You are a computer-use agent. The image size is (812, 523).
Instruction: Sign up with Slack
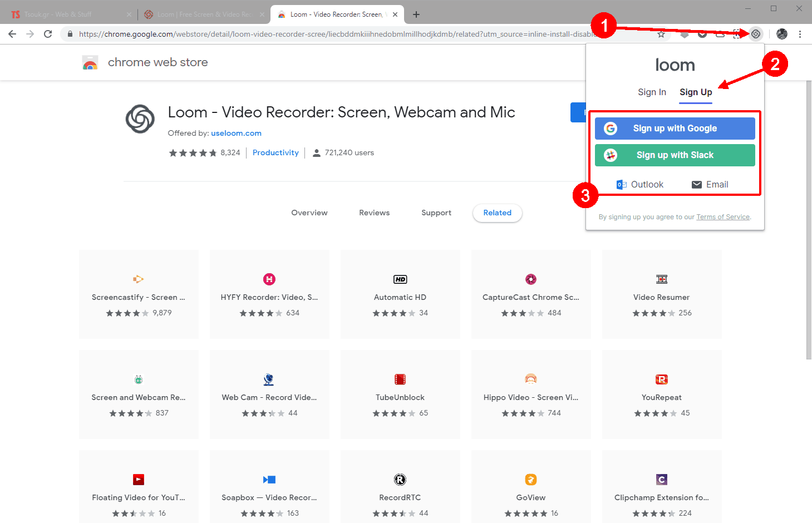pos(675,155)
